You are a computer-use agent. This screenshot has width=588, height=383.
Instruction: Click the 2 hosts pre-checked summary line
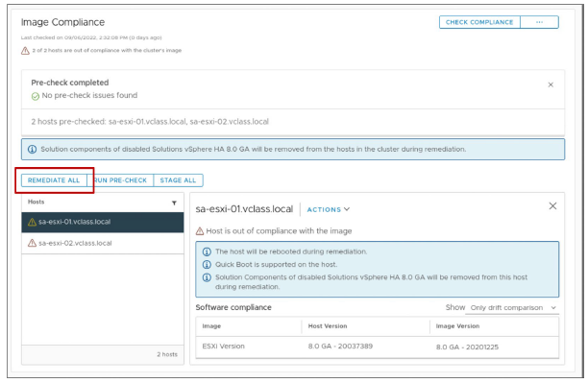point(150,121)
